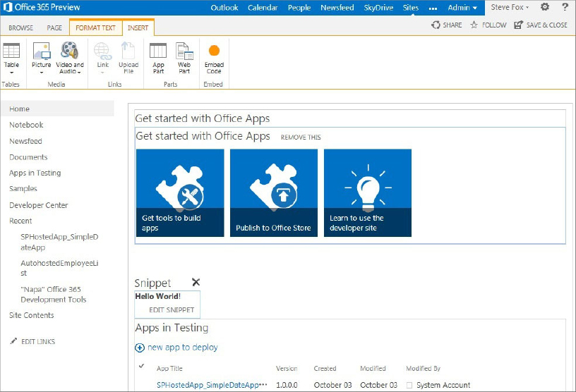Viewport: 576px width, 392px height.
Task: Open Developer Center in left navigation
Action: click(39, 205)
